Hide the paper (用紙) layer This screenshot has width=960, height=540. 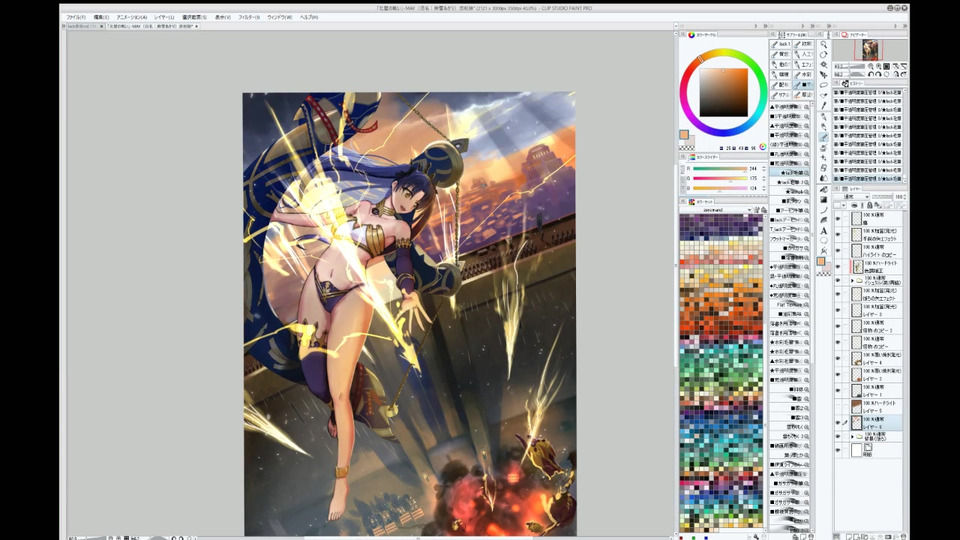coord(838,451)
